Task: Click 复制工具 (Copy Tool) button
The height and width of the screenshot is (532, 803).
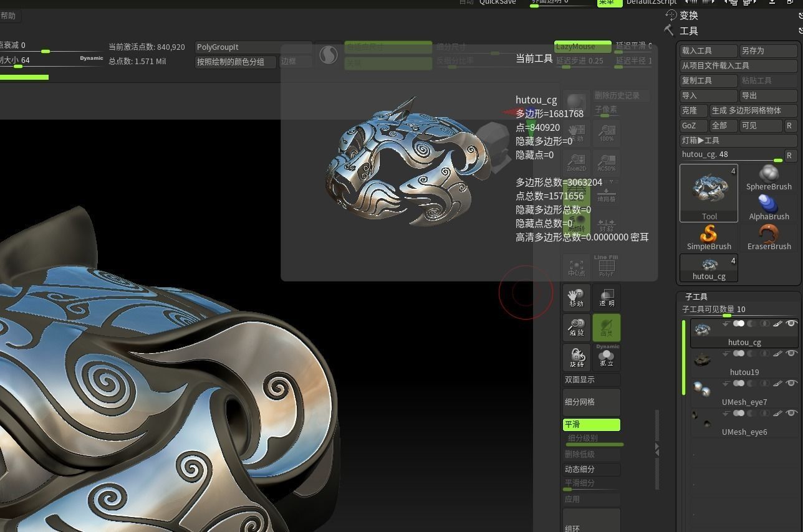Action: 709,80
